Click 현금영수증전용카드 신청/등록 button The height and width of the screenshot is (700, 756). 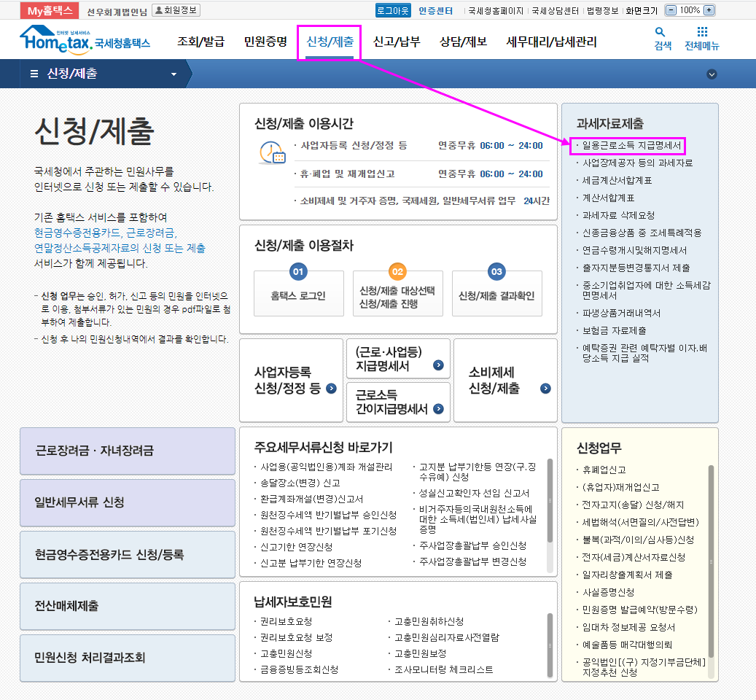(128, 554)
